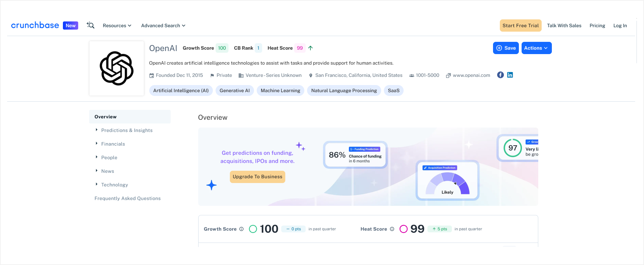This screenshot has width=644, height=265.
Task: Click the Growth Score info icon
Action: click(241, 229)
